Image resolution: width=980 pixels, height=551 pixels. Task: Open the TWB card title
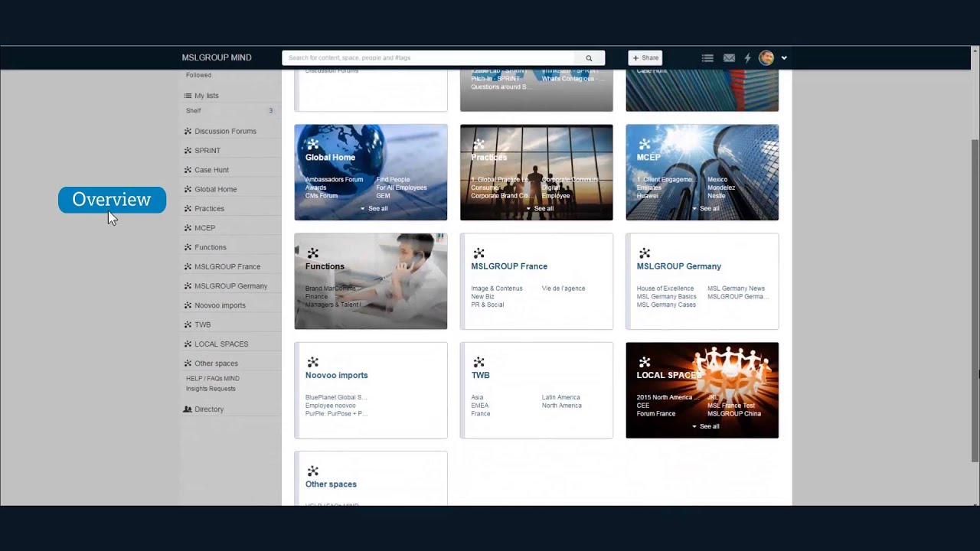(x=480, y=375)
